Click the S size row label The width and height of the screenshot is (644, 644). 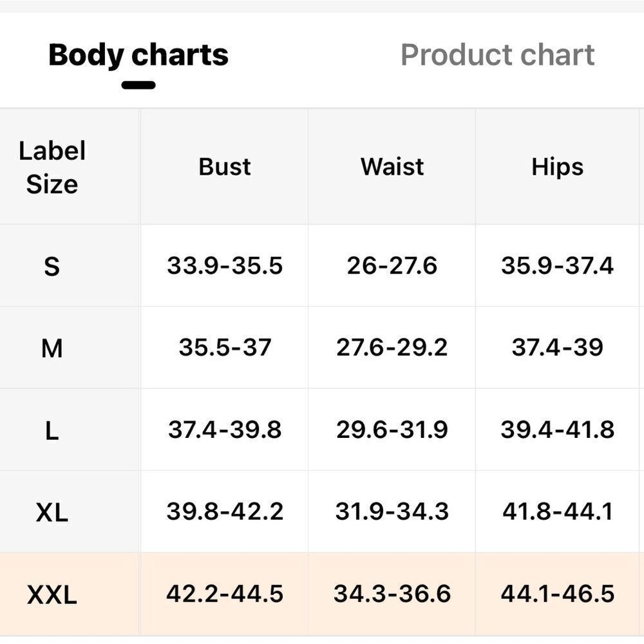[x=52, y=266]
